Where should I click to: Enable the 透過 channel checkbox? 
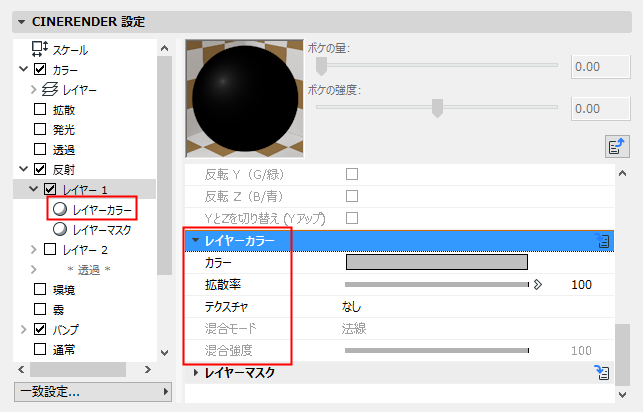point(40,149)
